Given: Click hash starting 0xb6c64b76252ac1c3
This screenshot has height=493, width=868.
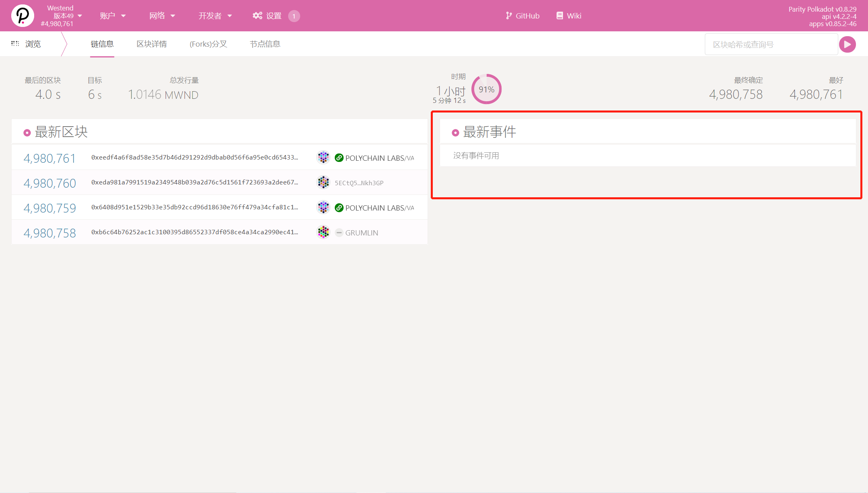Looking at the screenshot, I should pos(194,232).
